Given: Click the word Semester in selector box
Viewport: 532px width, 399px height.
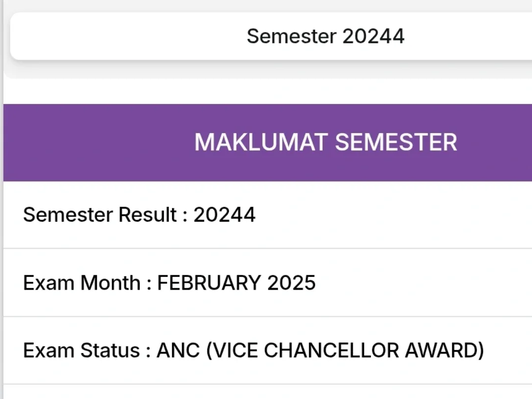Looking at the screenshot, I should point(291,36).
